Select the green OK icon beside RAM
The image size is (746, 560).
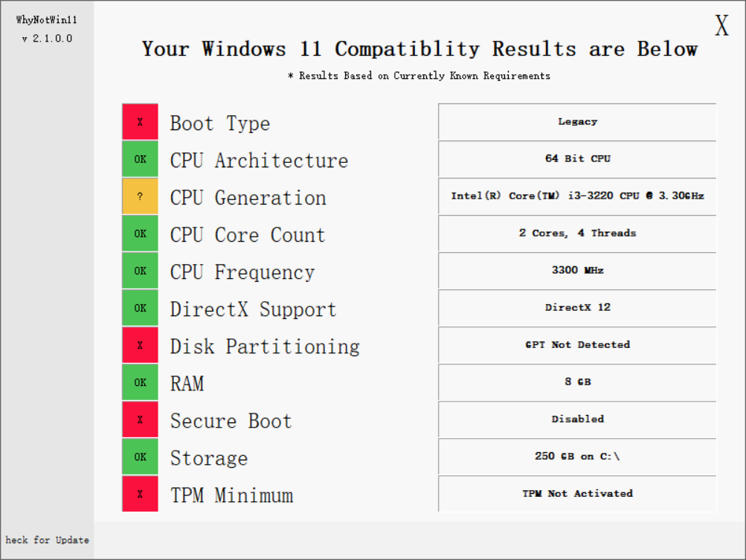click(x=140, y=382)
